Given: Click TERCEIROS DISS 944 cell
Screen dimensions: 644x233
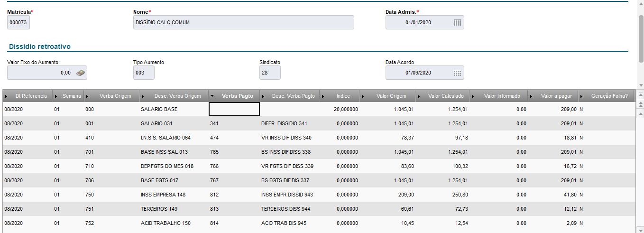Looking at the screenshot, I should coord(290,209).
